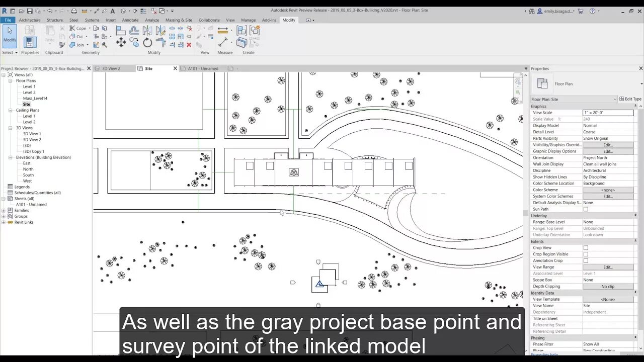Viewport: 644px width, 362px height.
Task: Expand the Revit Links tree node
Action: 4,222
